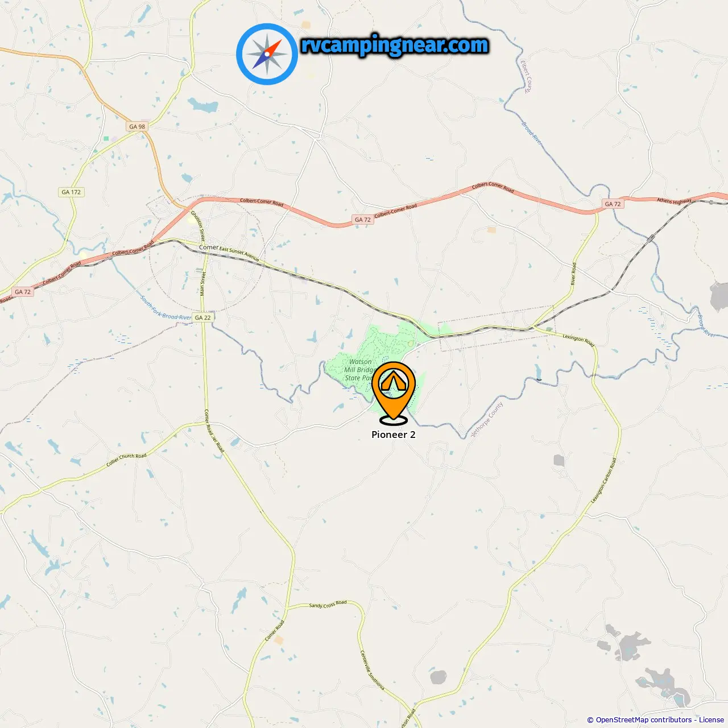Click the Sandy Cross Road label
Viewport: 728px width, 728px height.
point(328,604)
